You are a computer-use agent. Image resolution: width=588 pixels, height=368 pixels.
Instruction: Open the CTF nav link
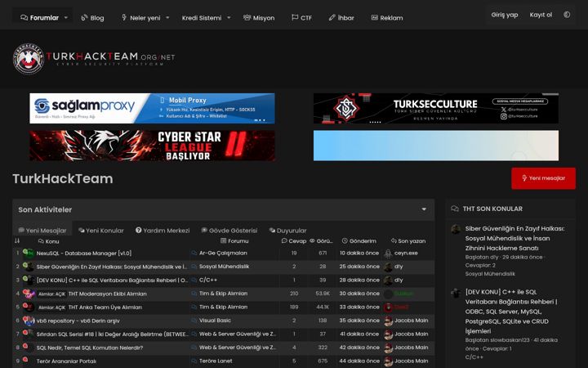301,18
